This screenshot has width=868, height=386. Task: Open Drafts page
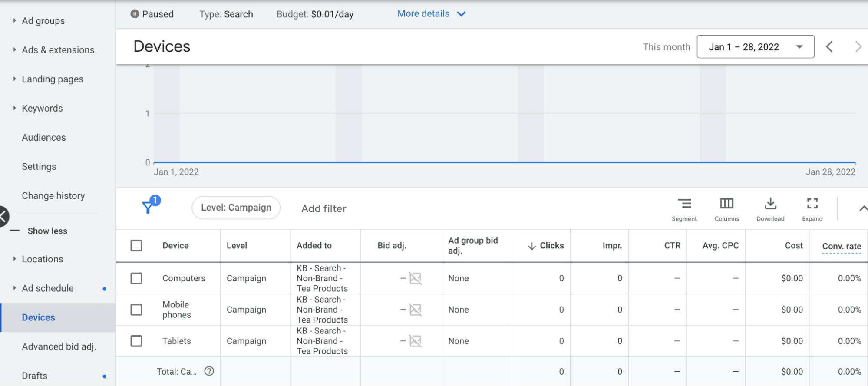[35, 376]
